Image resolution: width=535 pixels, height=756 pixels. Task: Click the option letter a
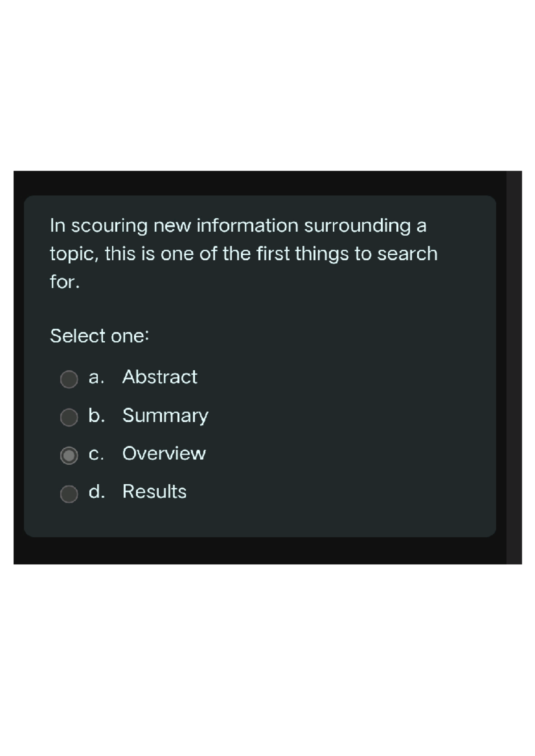pos(95,378)
